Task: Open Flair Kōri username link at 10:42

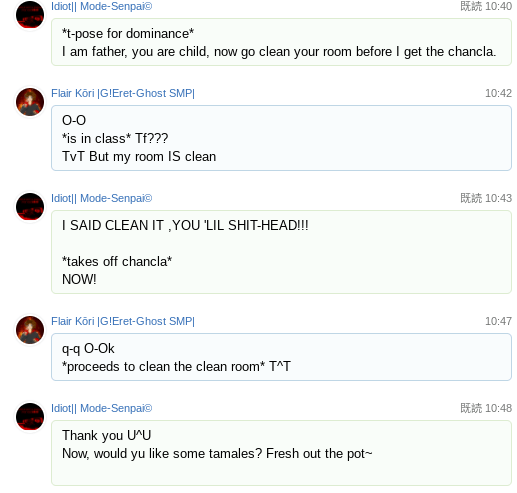Action: pyautogui.click(x=123, y=93)
